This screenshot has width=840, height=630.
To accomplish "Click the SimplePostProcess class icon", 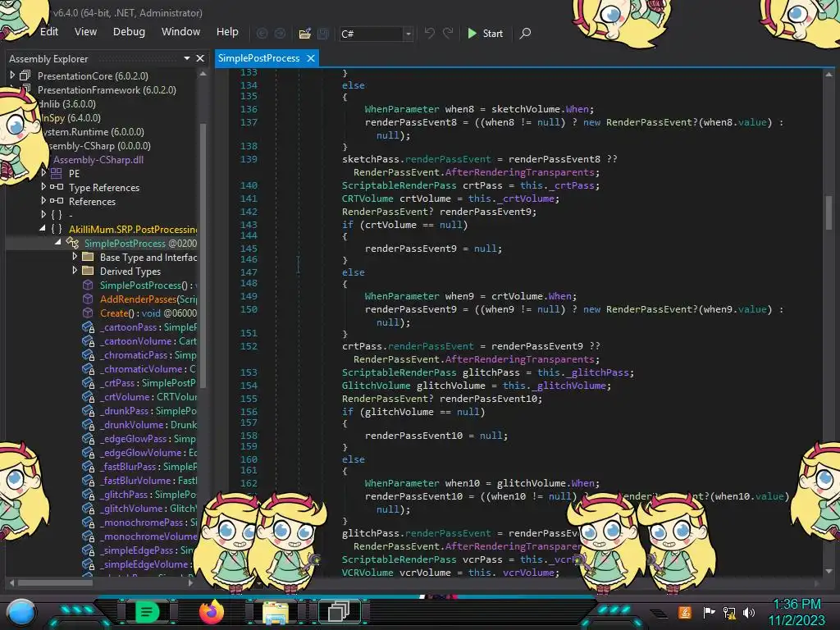I will (x=72, y=243).
